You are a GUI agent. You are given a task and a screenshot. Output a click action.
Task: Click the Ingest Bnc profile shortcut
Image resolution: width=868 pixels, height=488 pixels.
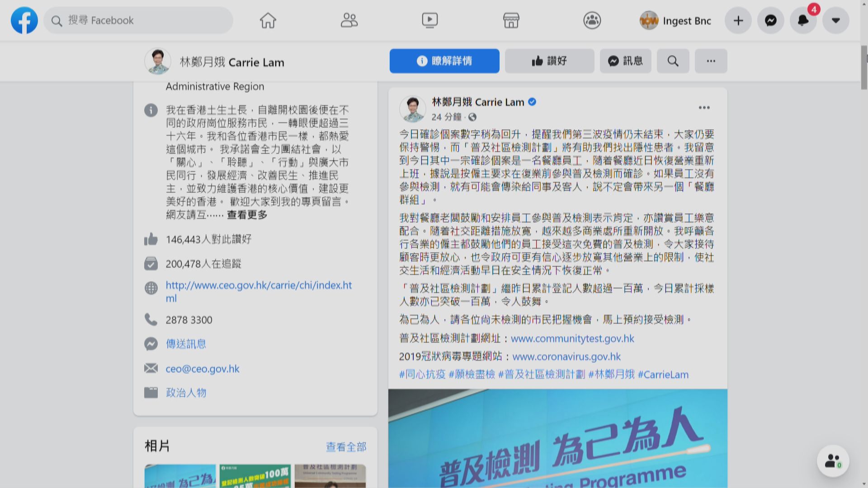coord(675,20)
